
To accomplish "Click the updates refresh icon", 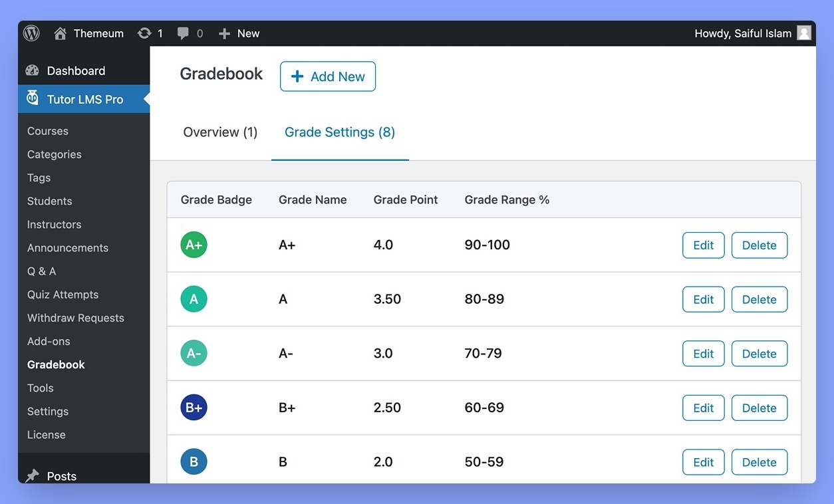I will coord(144,33).
